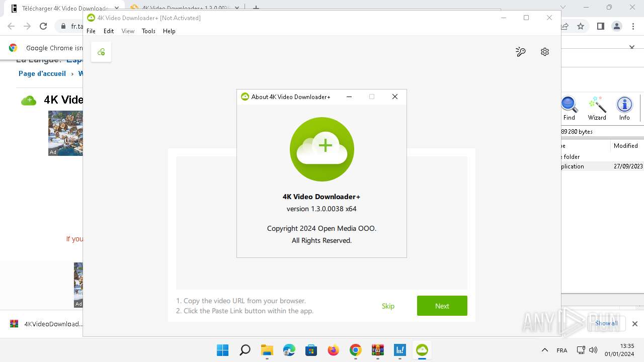The height and width of the screenshot is (362, 644).
Task: Open the upper ad thumbnail on the webpage
Action: point(65,133)
